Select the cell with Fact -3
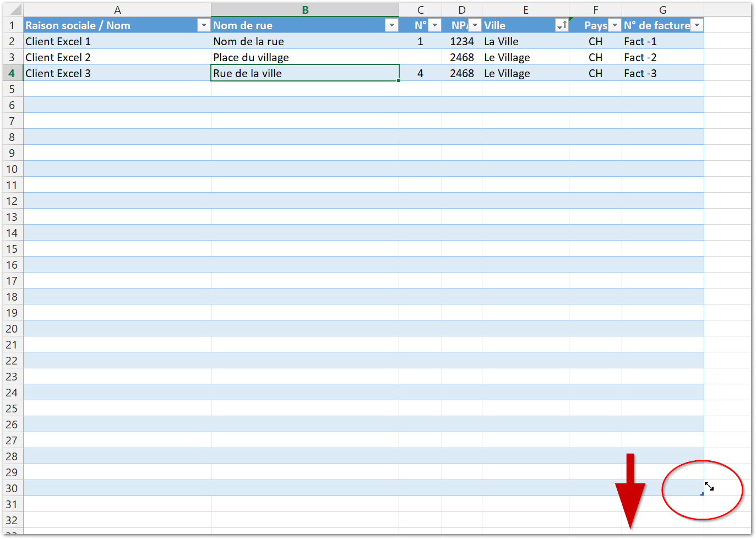756x539 pixels. coord(640,73)
